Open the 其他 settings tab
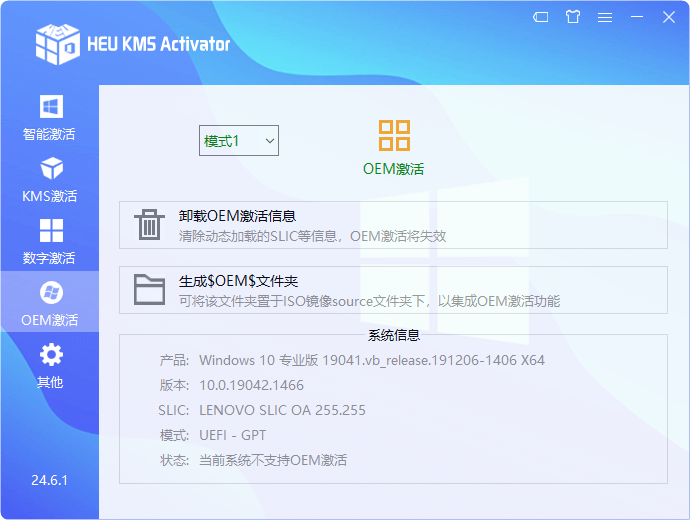 click(x=49, y=366)
